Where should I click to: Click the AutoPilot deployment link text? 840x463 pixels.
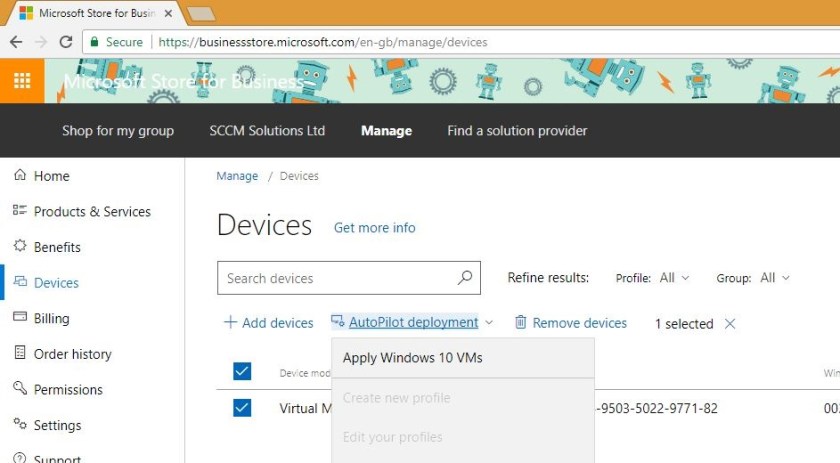[x=413, y=322]
